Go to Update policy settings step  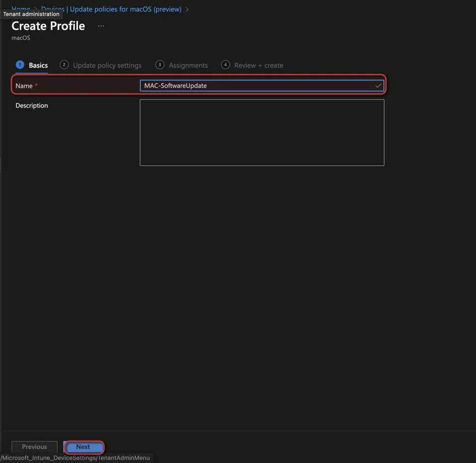coord(101,65)
